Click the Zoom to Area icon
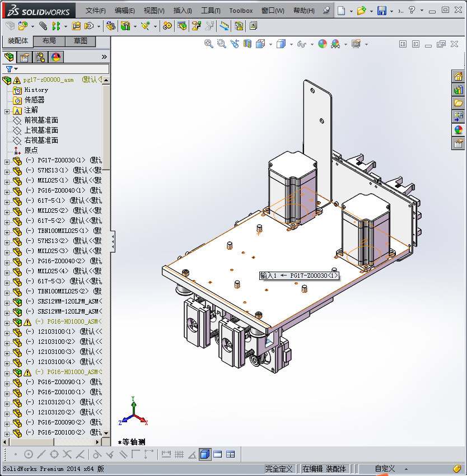467x476 pixels. (222, 44)
